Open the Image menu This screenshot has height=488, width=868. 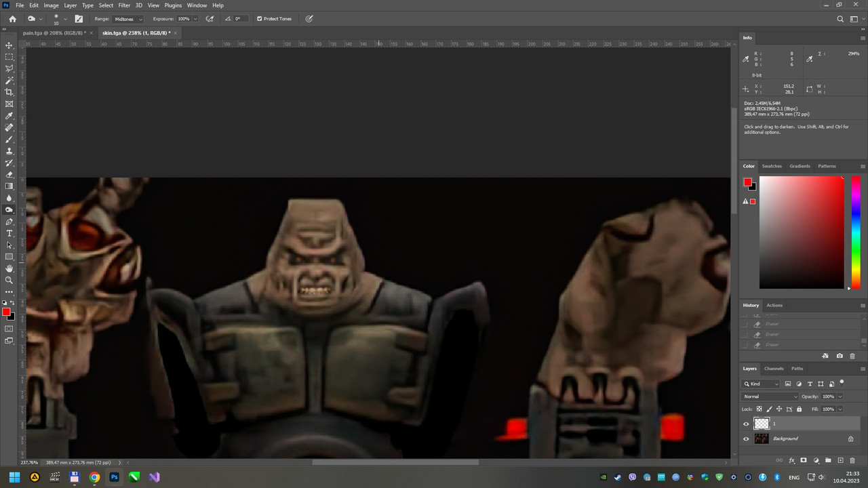52,5
